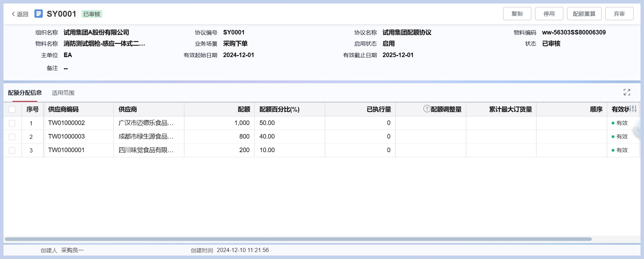Check the row for supplier TW01000002
The height and width of the screenshot is (259, 644).
click(12, 123)
